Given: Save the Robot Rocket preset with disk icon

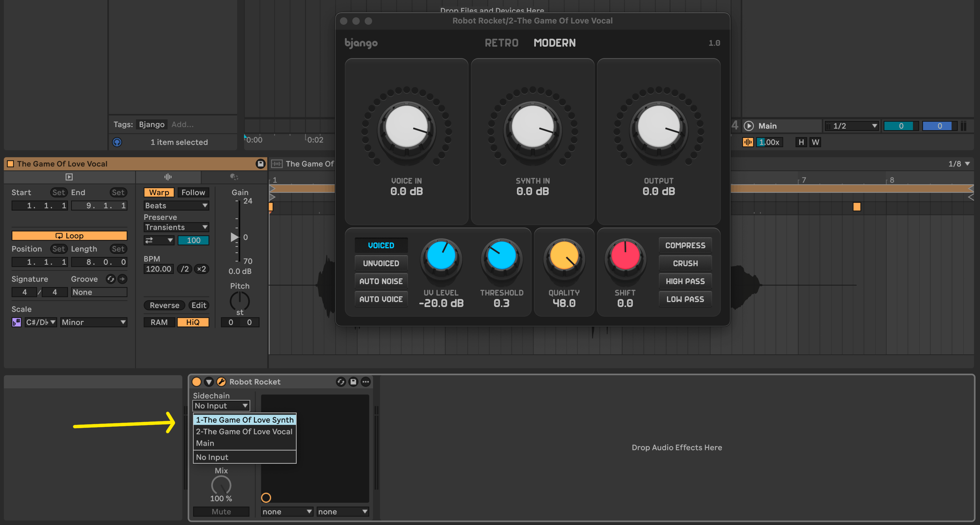Looking at the screenshot, I should [354, 382].
